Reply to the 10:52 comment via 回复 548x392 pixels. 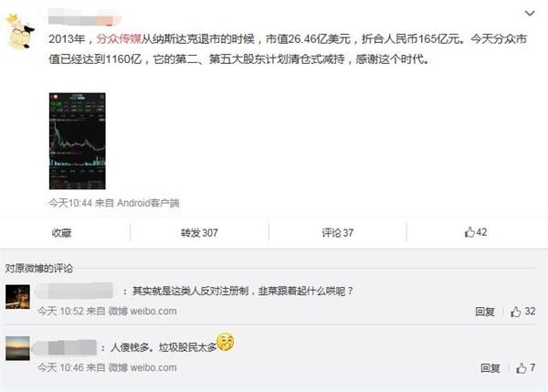click(x=485, y=312)
